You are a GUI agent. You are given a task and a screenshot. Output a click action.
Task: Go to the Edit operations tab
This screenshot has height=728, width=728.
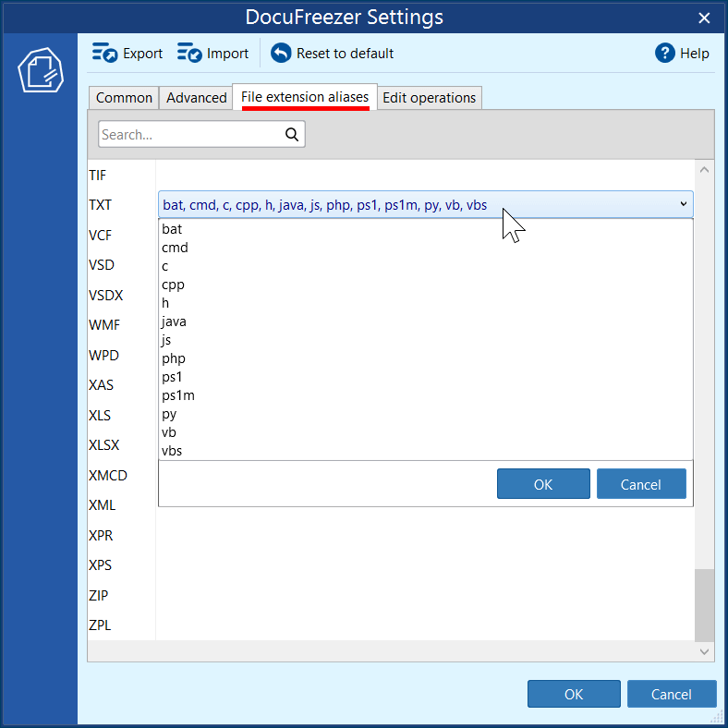coord(429,98)
